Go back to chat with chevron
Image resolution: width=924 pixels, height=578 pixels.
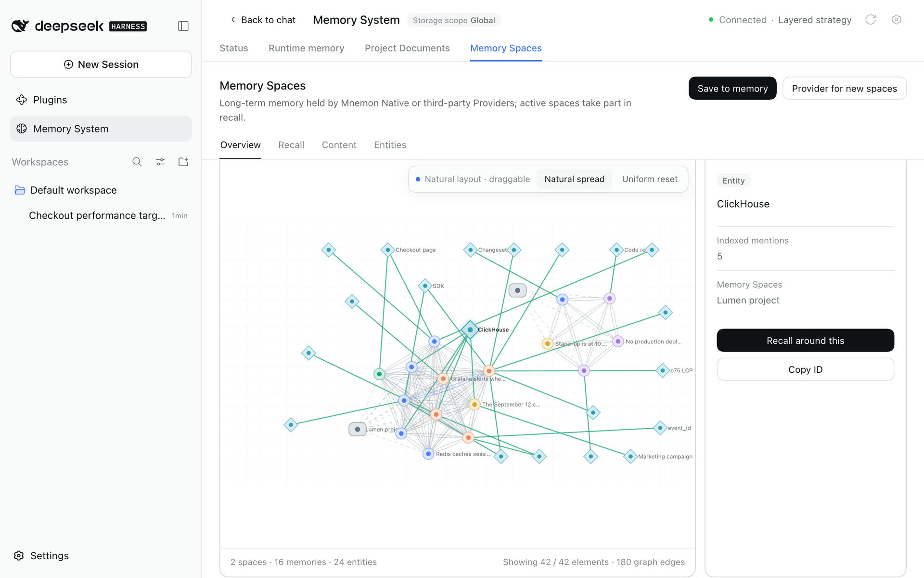coord(263,20)
